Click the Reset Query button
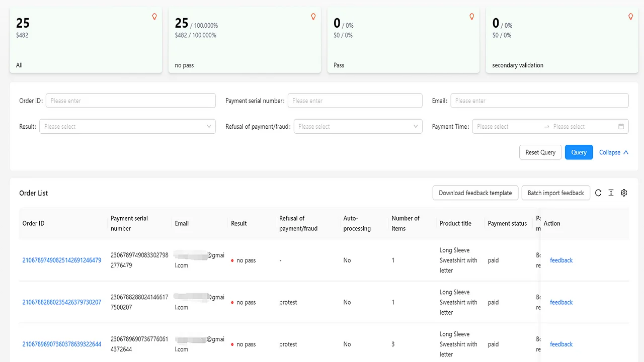This screenshot has height=362, width=644. [540, 152]
